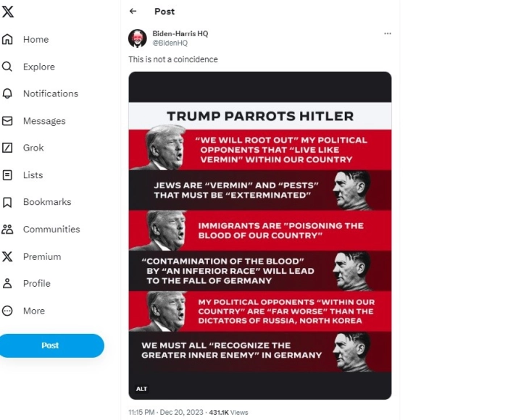Open Communities people icon
529x420 pixels.
pos(7,230)
